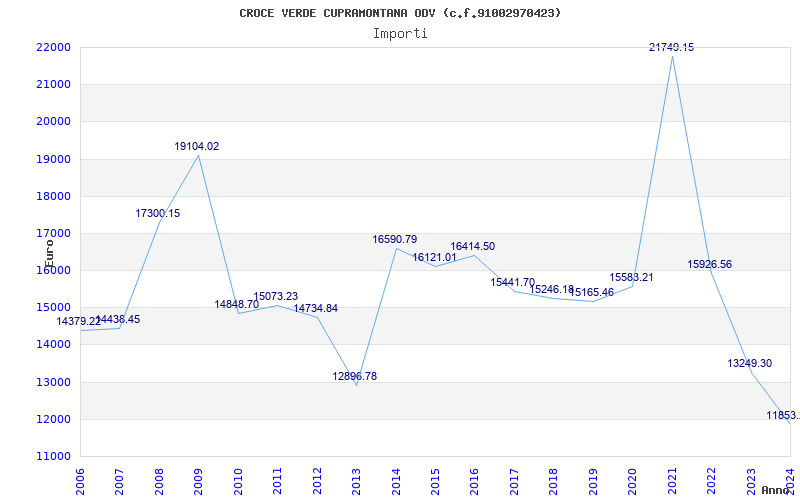The width and height of the screenshot is (800, 500).
Task: Select the x-axis year 2012
Action: click(317, 482)
